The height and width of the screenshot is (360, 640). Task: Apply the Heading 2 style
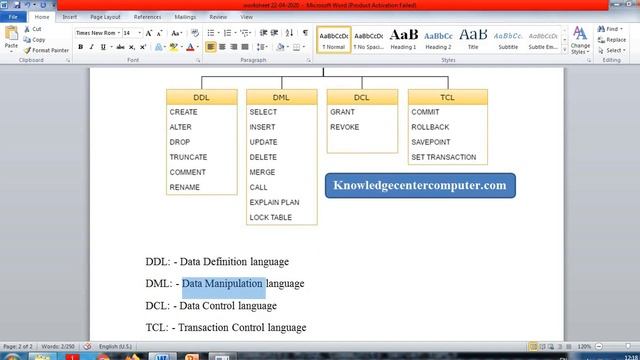pyautogui.click(x=438, y=40)
